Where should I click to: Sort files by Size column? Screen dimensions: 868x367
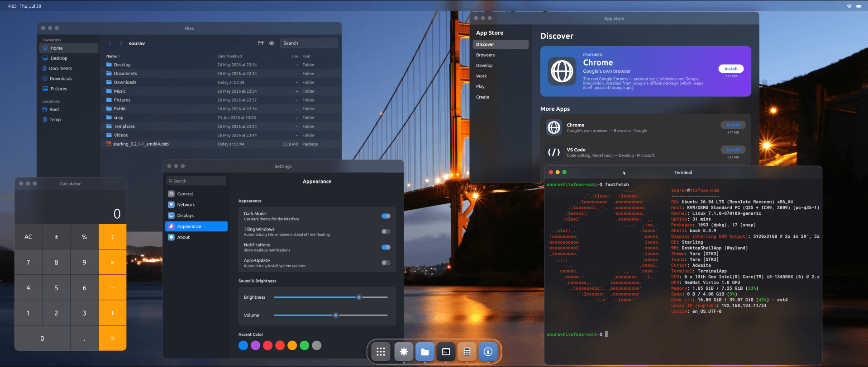click(x=295, y=56)
